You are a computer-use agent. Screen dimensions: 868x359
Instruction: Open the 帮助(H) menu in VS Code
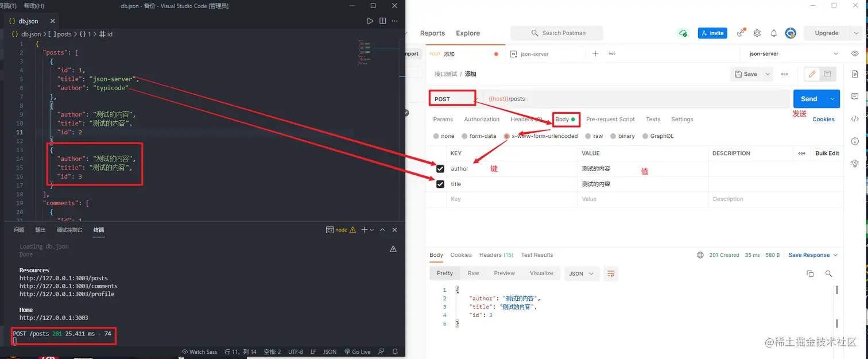click(x=34, y=6)
